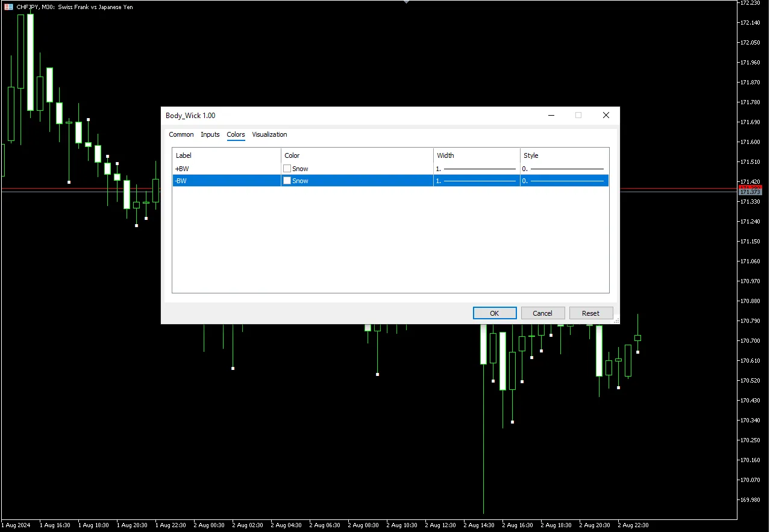
Task: Select the -BW Snow color swatch
Action: click(x=287, y=181)
